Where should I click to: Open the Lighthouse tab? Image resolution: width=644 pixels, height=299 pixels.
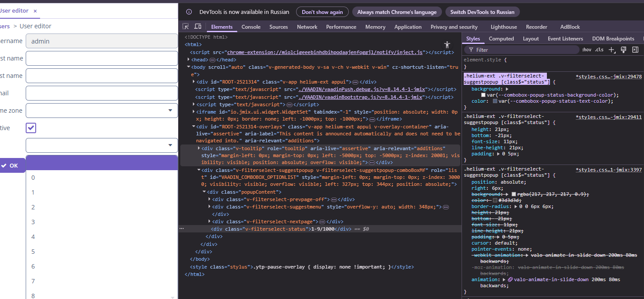tap(504, 27)
